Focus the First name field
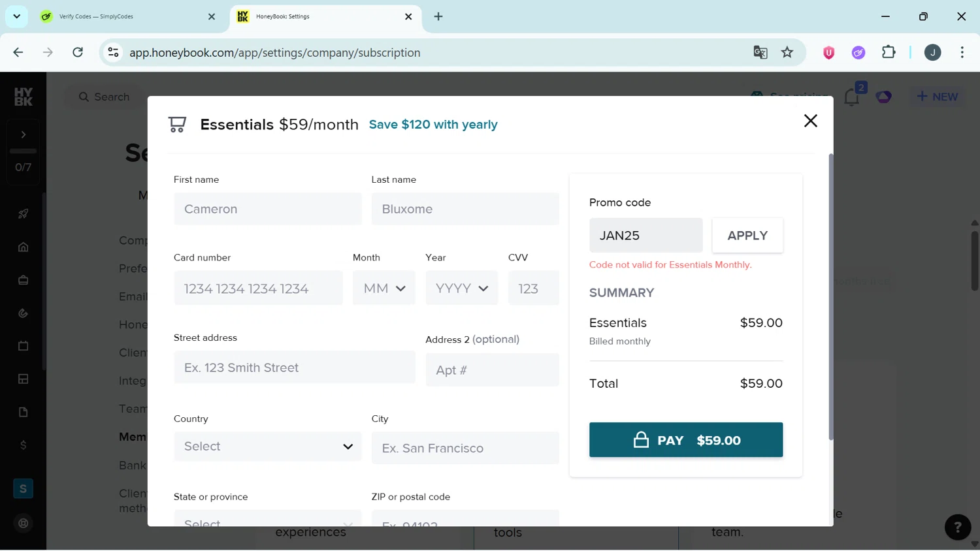 click(x=267, y=209)
